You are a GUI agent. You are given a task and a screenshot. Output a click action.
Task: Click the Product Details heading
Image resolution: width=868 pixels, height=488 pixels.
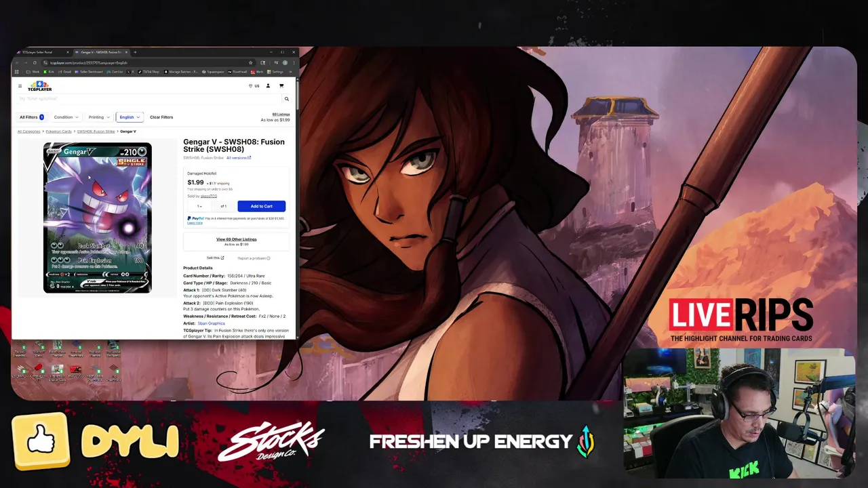(x=197, y=268)
